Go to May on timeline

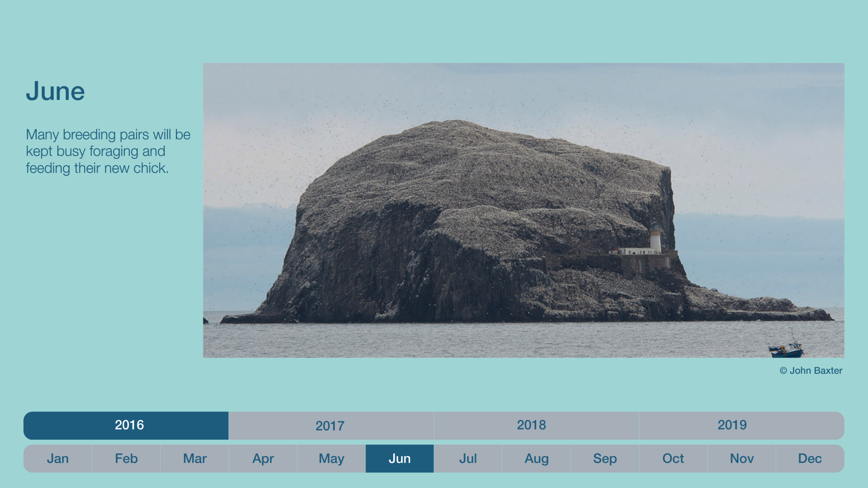click(331, 458)
